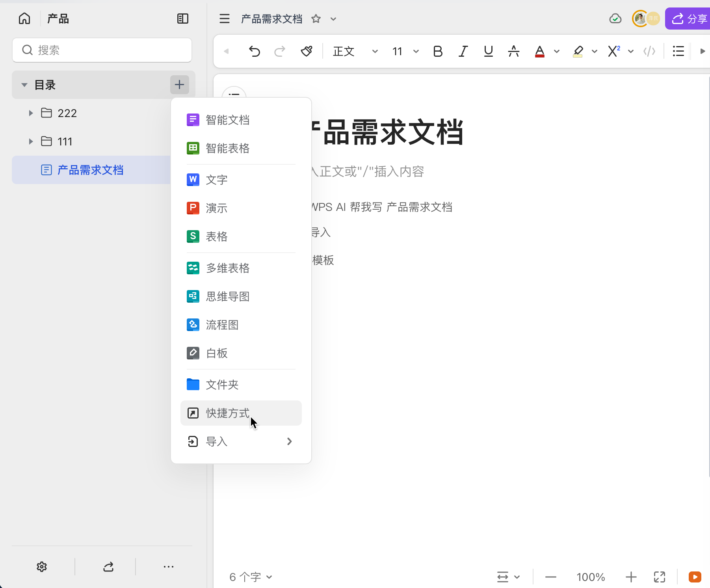Enter fullscreen mode

(x=660, y=577)
